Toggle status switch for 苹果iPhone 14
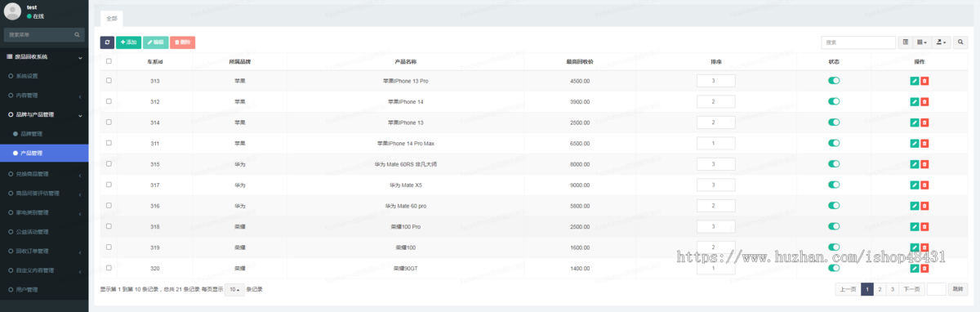Screen dimensions: 980x312 click(834, 101)
